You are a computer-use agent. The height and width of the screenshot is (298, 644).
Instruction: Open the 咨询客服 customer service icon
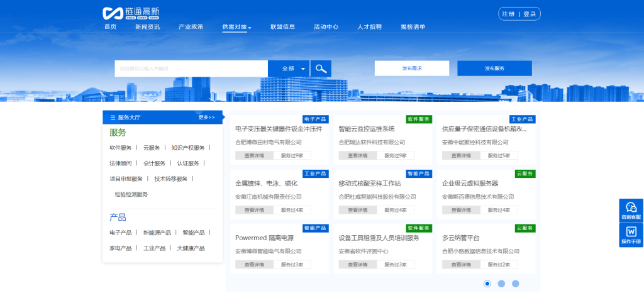(x=631, y=211)
